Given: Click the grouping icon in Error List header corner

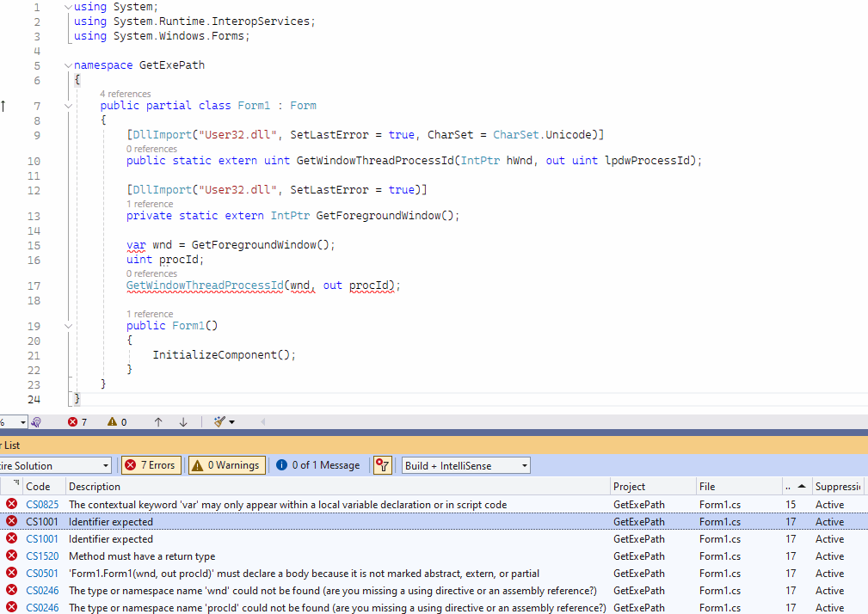Looking at the screenshot, I should click(x=16, y=482).
